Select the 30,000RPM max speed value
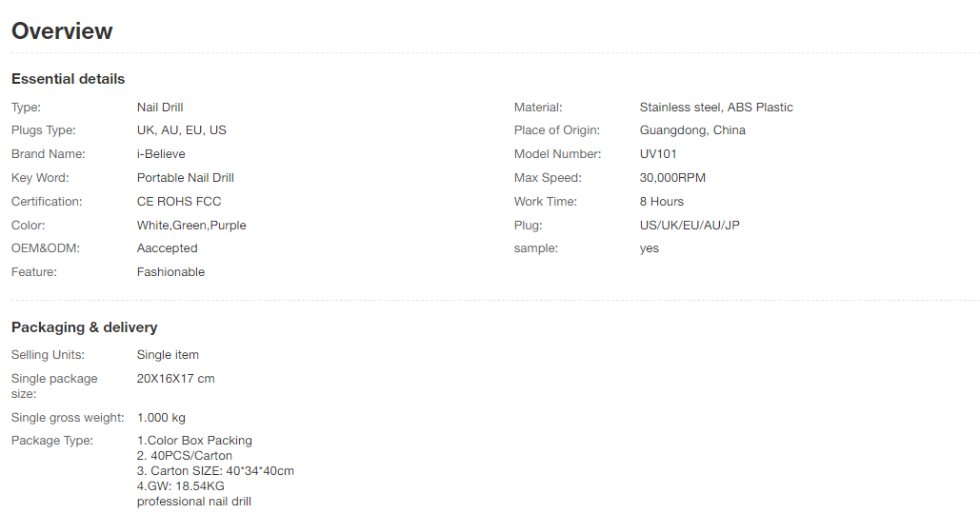 672,178
